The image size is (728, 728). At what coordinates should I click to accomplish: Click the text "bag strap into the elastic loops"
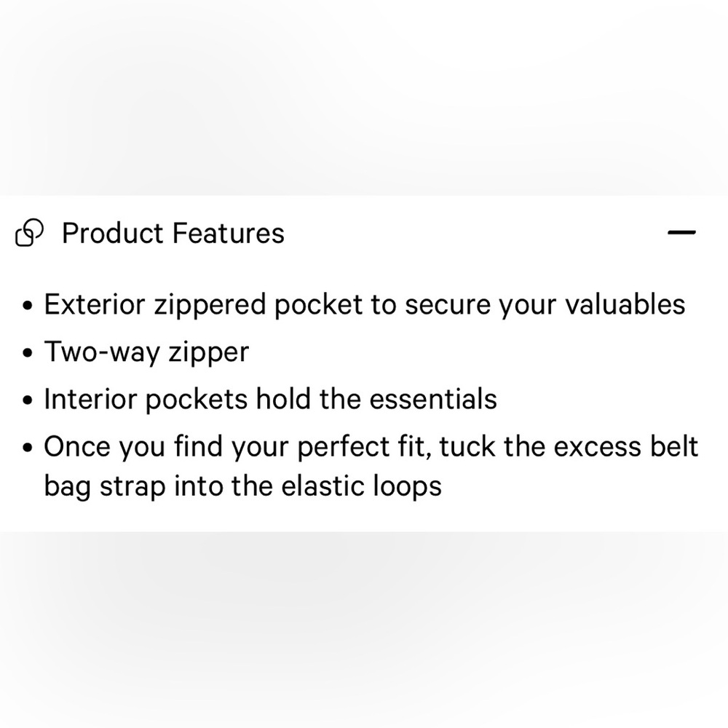click(x=242, y=486)
